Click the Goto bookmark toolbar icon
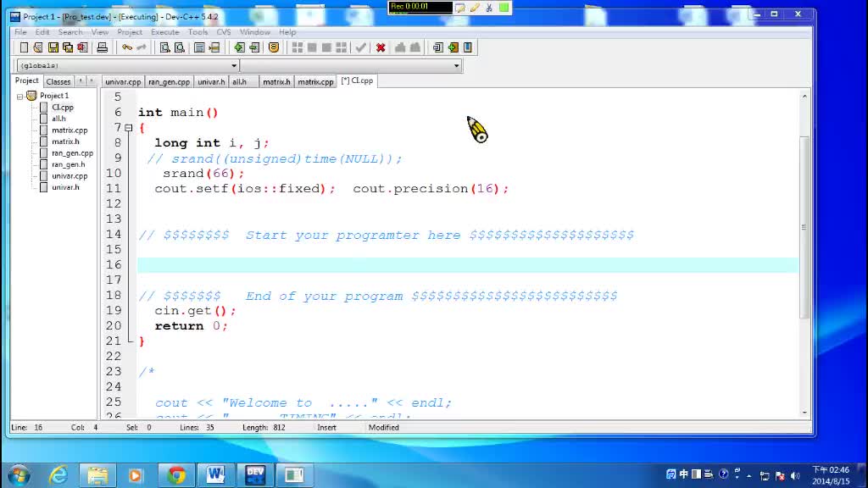Image resolution: width=868 pixels, height=488 pixels. [x=274, y=47]
